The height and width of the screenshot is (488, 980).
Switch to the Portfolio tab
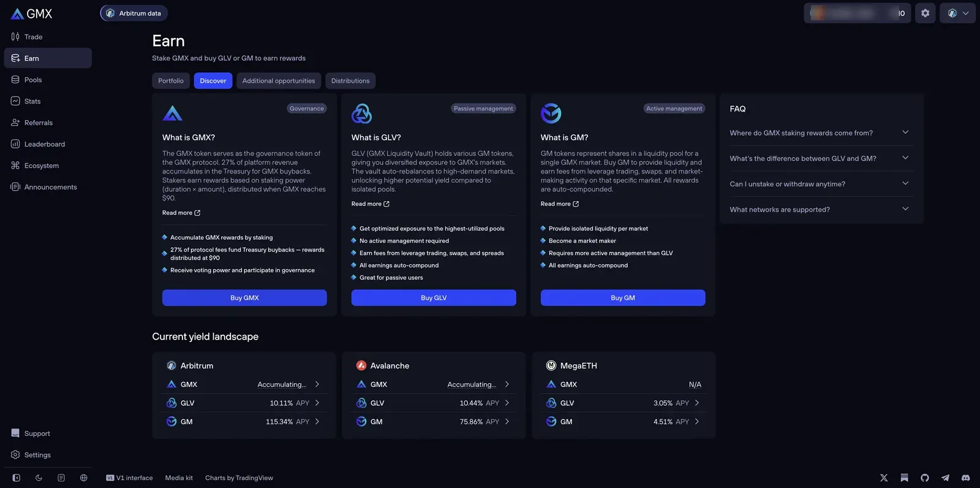click(171, 81)
